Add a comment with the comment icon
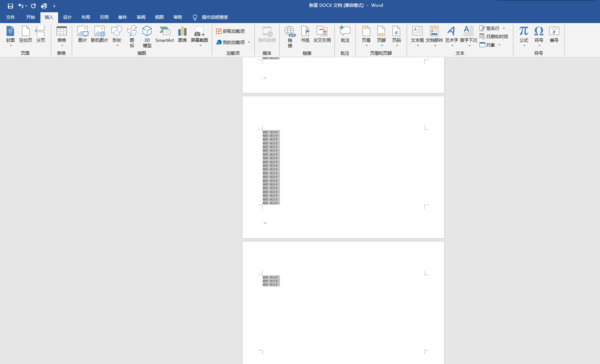 [x=345, y=34]
